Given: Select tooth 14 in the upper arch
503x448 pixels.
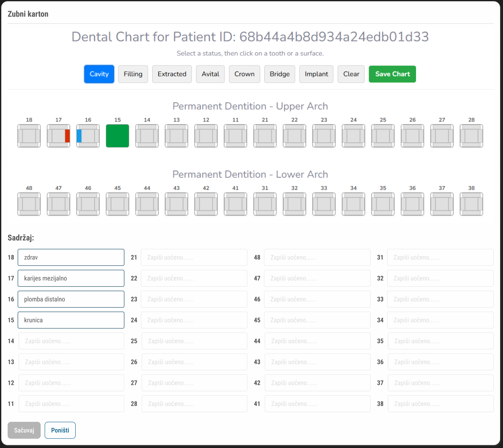Looking at the screenshot, I should pos(147,136).
